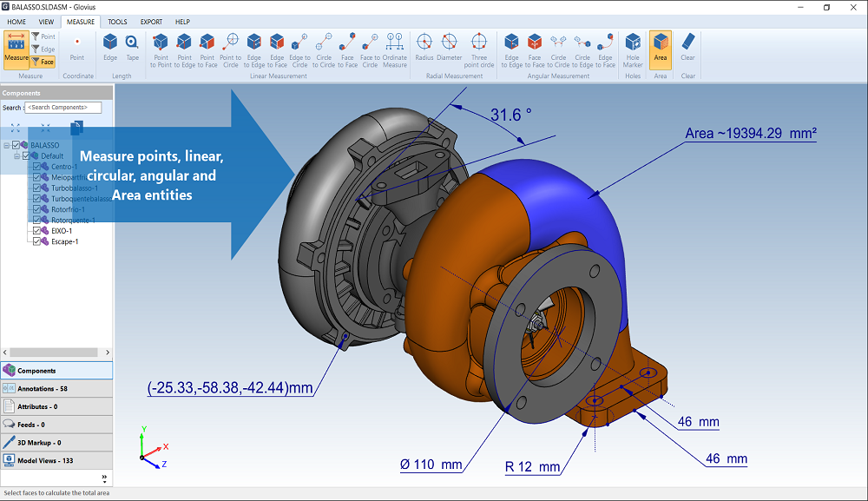Uncheck the EIXO-1 component checkbox

pyautogui.click(x=36, y=231)
